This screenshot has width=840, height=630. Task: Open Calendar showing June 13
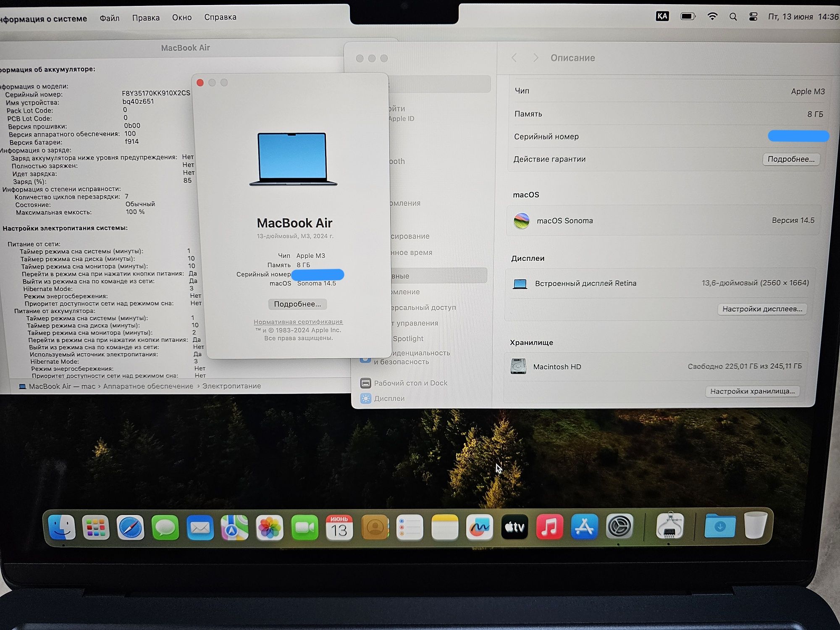339,527
